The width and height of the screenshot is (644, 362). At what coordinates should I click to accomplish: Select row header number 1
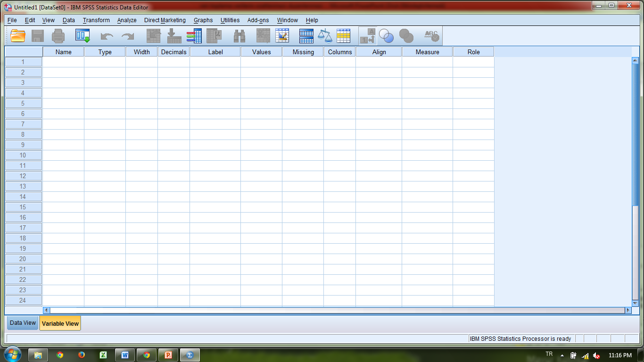click(x=24, y=62)
